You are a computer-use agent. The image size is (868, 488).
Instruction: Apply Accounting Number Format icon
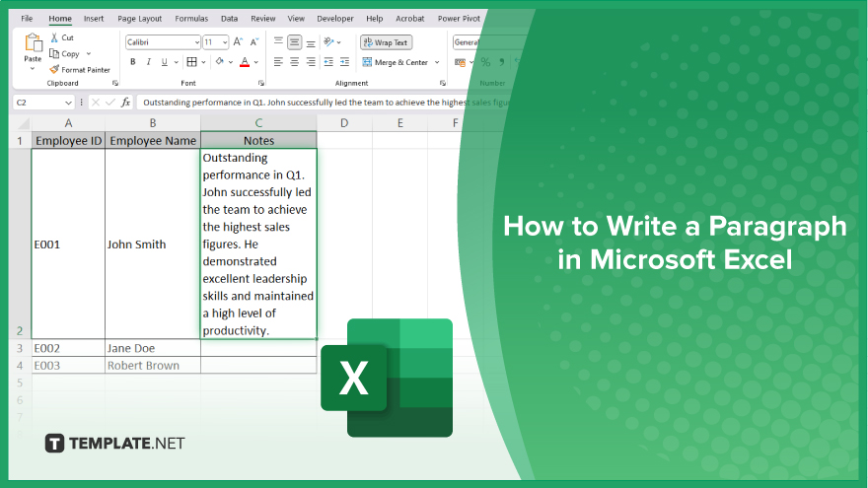460,62
